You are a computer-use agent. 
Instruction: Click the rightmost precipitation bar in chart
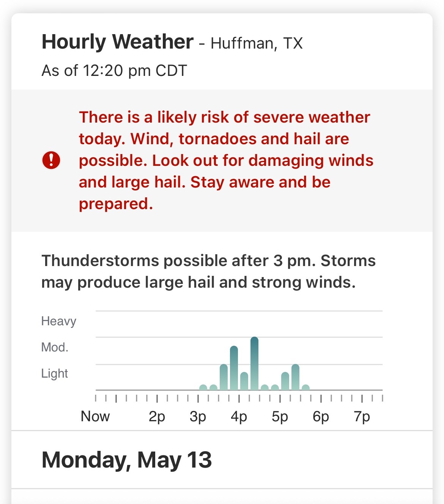305,387
